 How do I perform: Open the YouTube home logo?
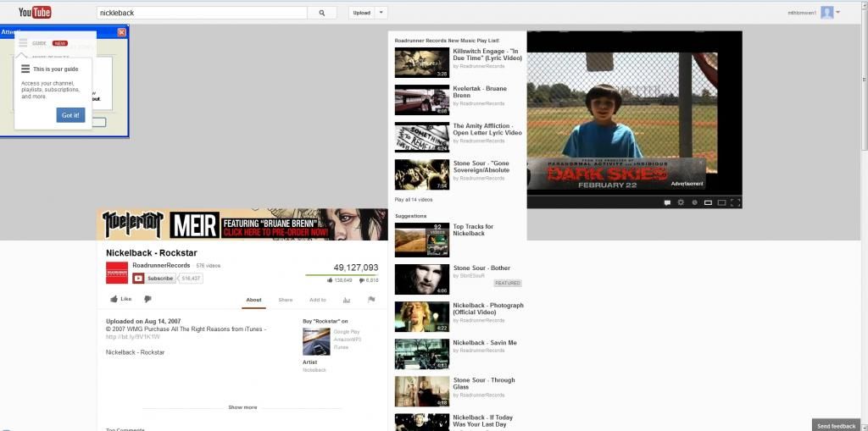(x=35, y=12)
